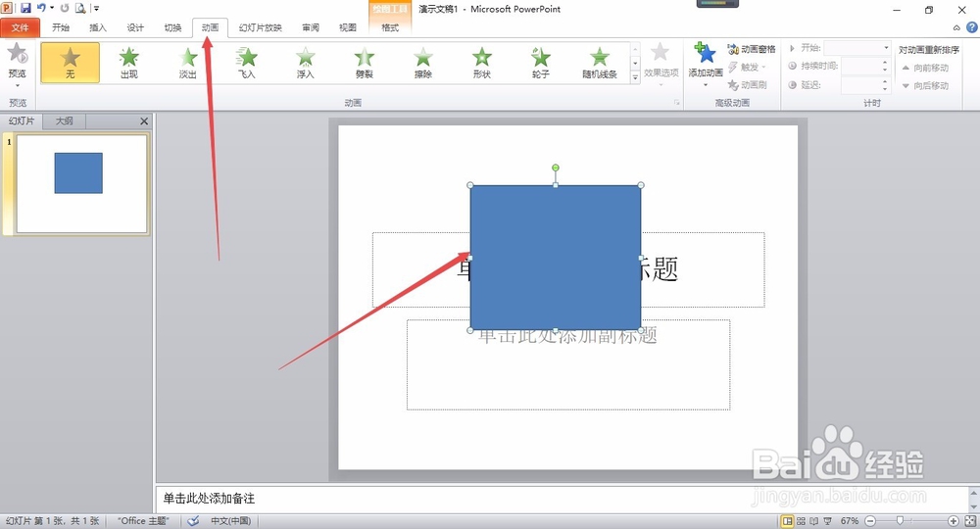Click the zoom in plus button
Screen dimensions: 980x529
(x=954, y=521)
